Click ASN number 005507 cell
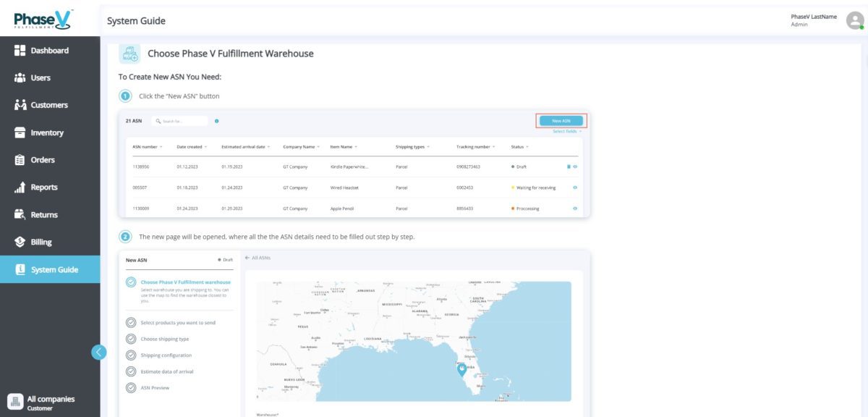Screen dimensions: 868x417 tap(140, 188)
